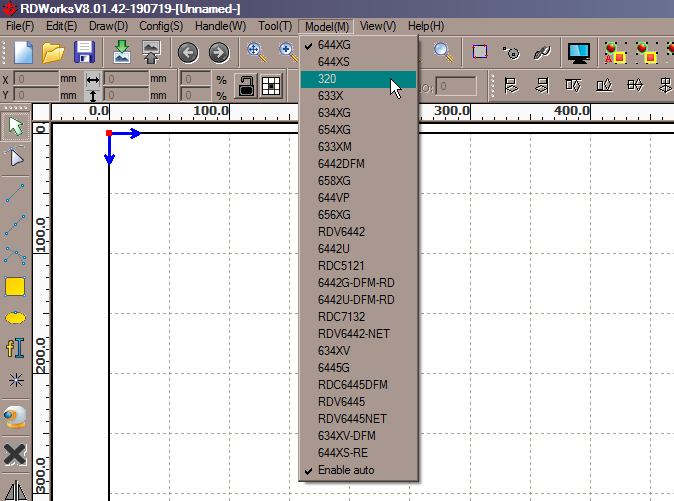The height and width of the screenshot is (501, 674).
Task: Open the View(V) menu
Action: point(377,25)
